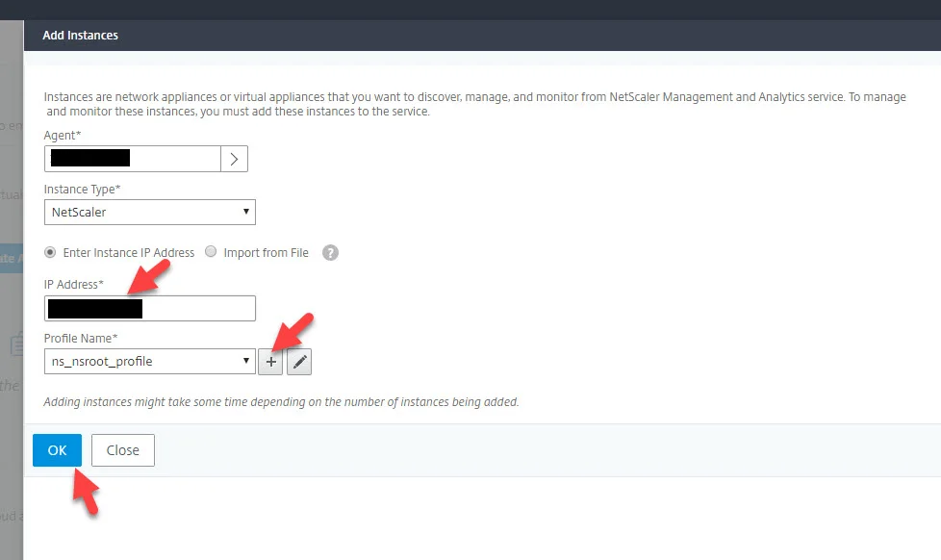Click the 'Enter Instance IP Address' label
The width and height of the screenshot is (941, 560).
(128, 253)
